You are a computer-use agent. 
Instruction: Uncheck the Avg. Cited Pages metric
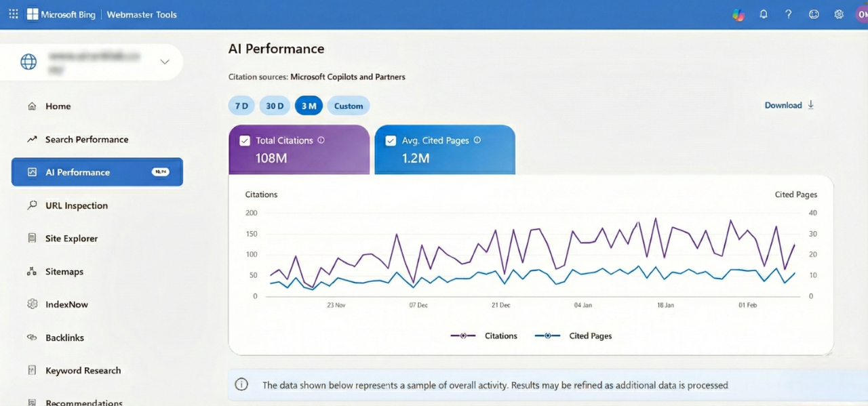(391, 140)
